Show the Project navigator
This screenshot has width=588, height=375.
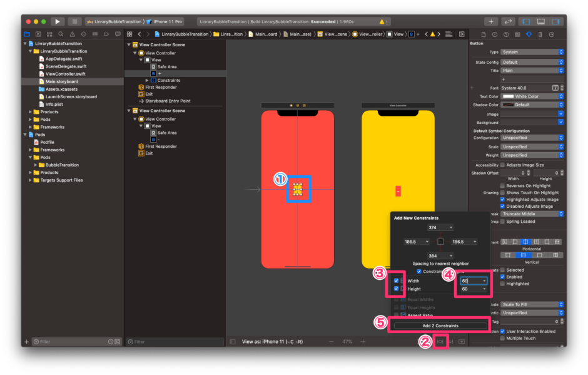click(26, 34)
